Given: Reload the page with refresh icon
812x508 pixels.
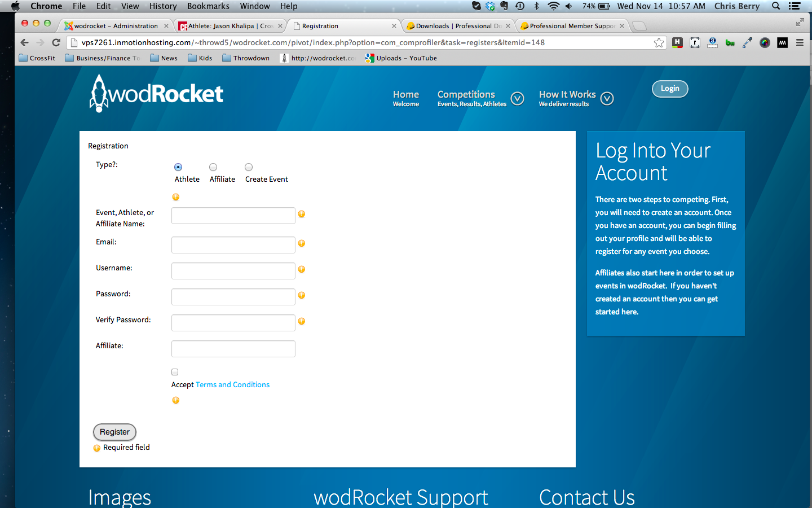Looking at the screenshot, I should (56, 42).
